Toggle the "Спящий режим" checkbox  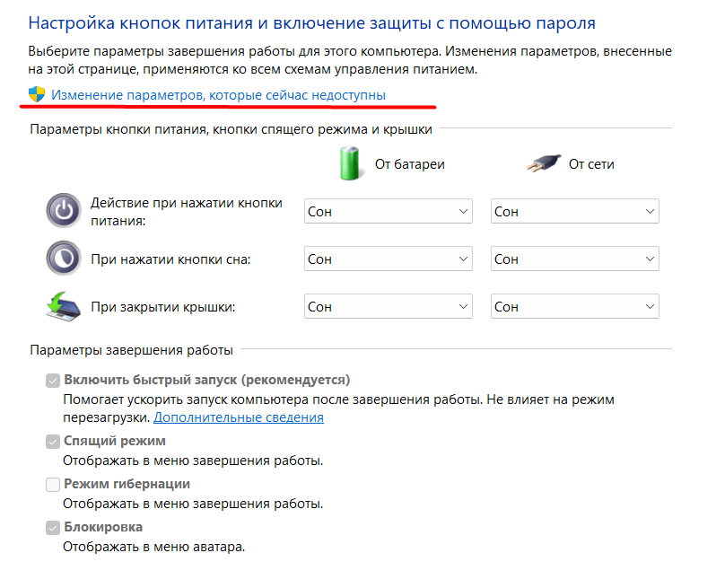click(x=53, y=441)
